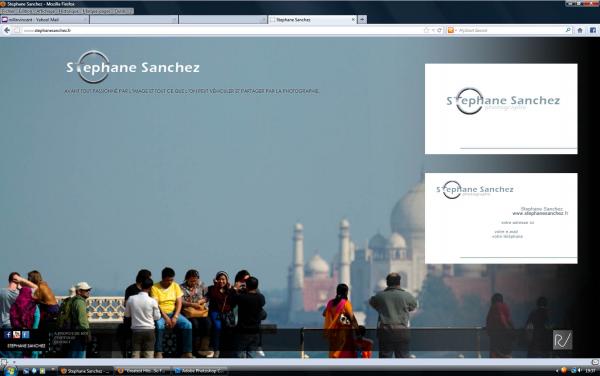Viewport: 600px width, 376px height.
Task: Open the Historique menu
Action: click(69, 11)
